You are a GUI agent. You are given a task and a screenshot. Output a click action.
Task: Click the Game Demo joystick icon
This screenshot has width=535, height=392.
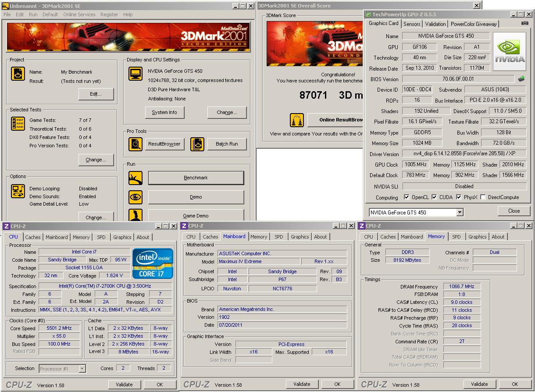136,215
